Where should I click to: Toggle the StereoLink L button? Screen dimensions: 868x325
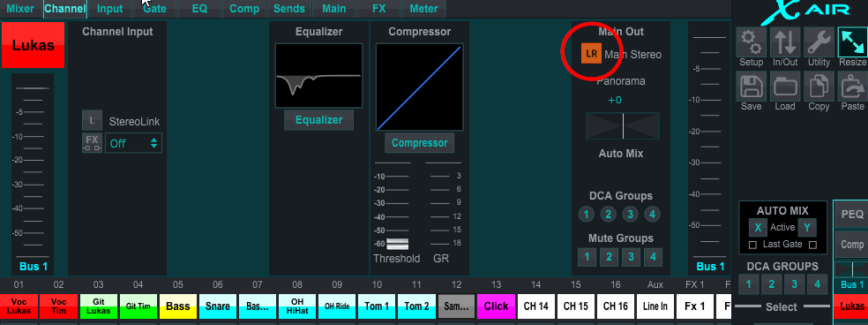[92, 120]
